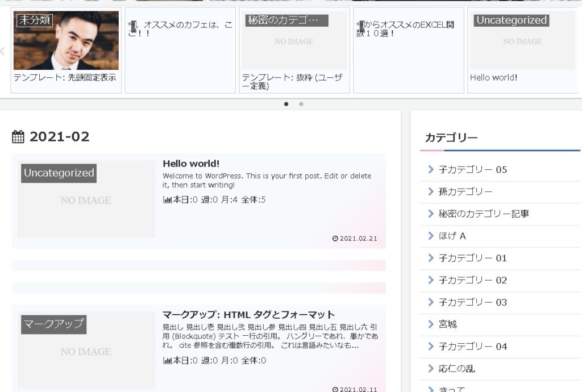Click the chevron icon next to 応仁の乱
The height and width of the screenshot is (392, 582).
[430, 369]
